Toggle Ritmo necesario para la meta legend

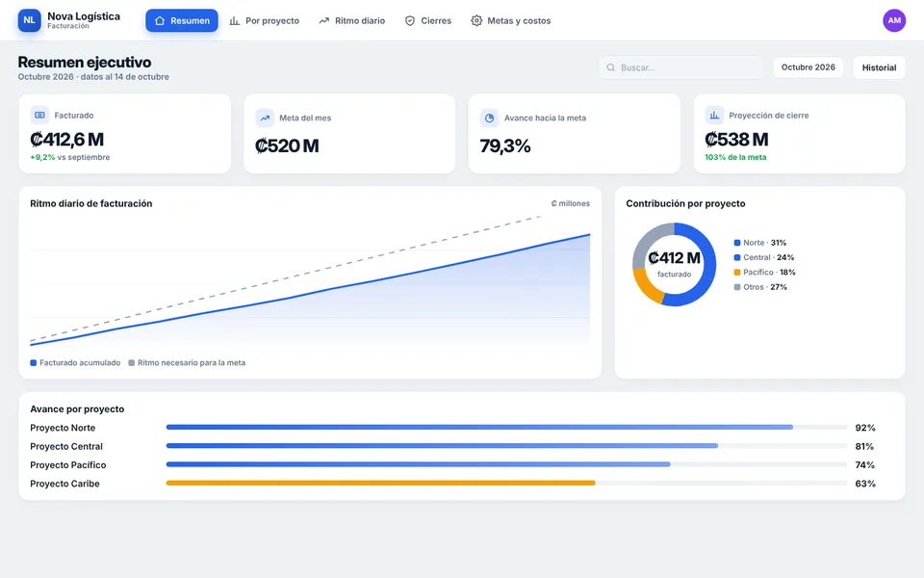(x=187, y=363)
